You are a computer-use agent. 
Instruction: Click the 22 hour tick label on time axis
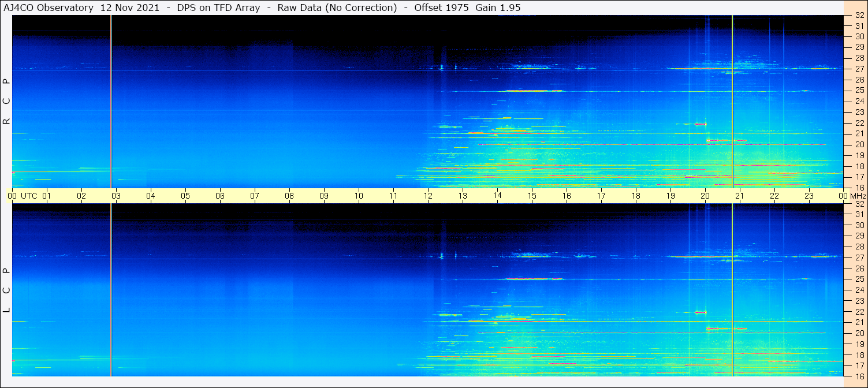point(774,196)
